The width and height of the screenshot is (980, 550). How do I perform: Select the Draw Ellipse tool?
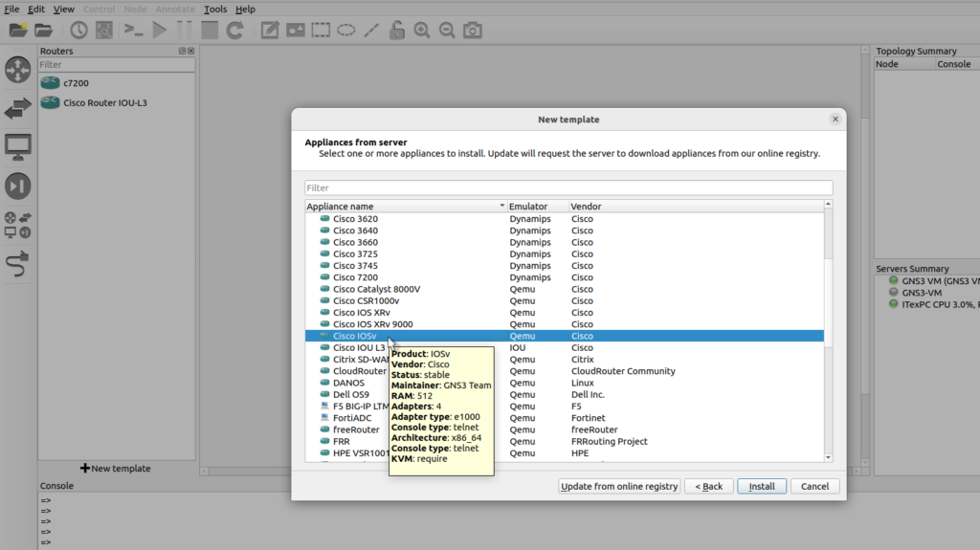345,31
